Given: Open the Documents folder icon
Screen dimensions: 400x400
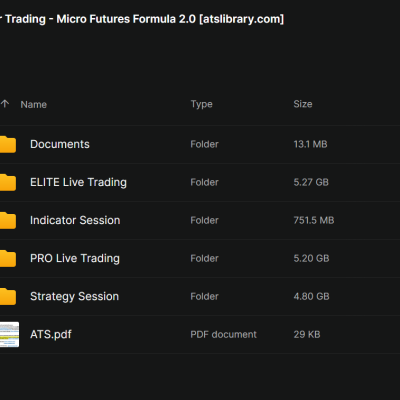Looking at the screenshot, I should tap(8, 144).
